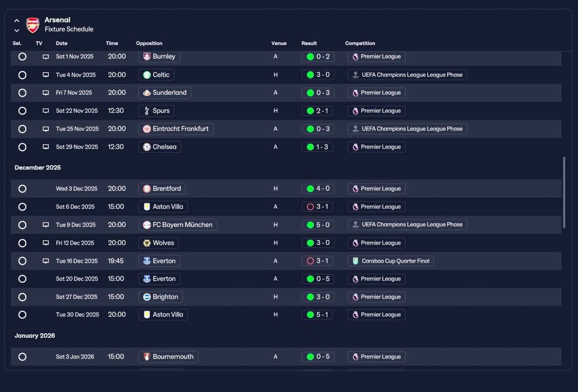Click Aston Villa badge on 30 Dec row
This screenshot has width=578, height=392.
147,315
